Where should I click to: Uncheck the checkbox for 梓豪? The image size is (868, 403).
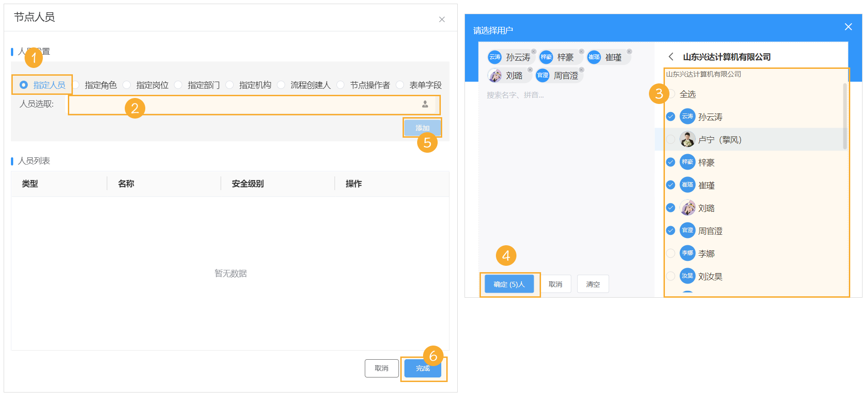point(671,162)
